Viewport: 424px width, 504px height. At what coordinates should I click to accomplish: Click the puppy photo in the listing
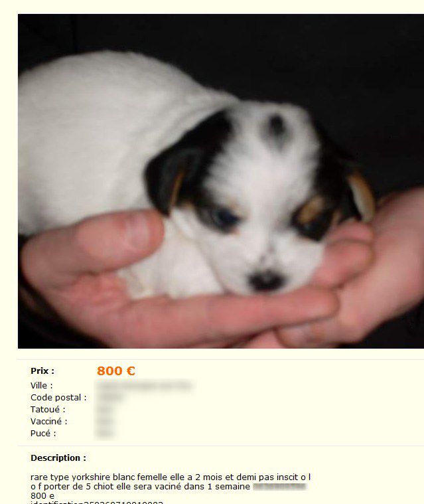pos(221,181)
